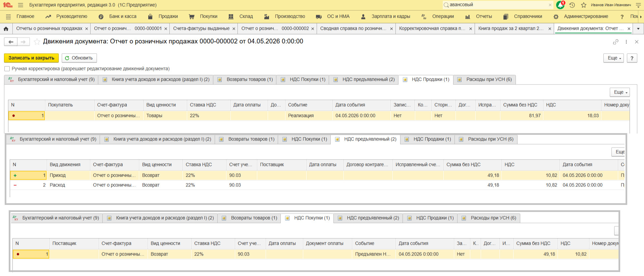Open the Еще dropdown in toolbar
The height and width of the screenshot is (276, 644).
613,58
